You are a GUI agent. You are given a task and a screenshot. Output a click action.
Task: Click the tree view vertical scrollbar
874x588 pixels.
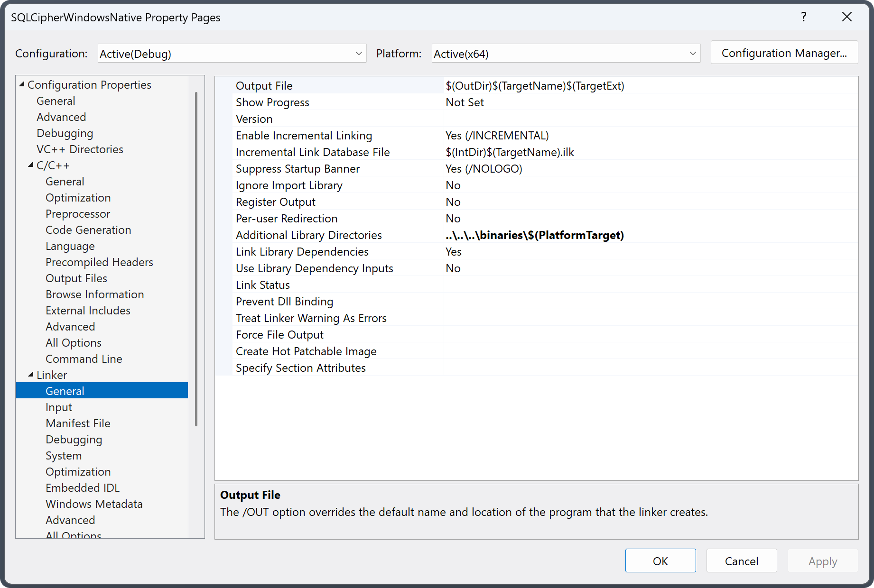(196, 258)
